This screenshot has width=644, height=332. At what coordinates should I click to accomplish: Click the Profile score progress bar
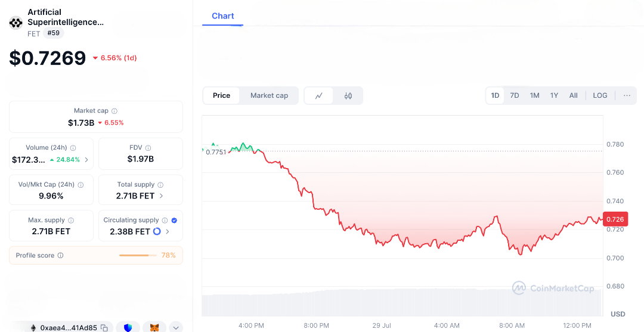[x=137, y=255]
